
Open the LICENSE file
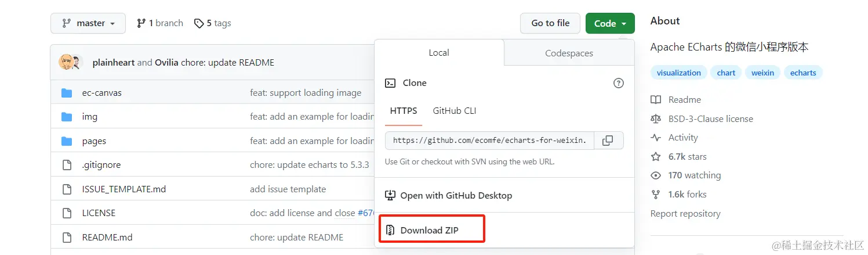[x=99, y=213]
